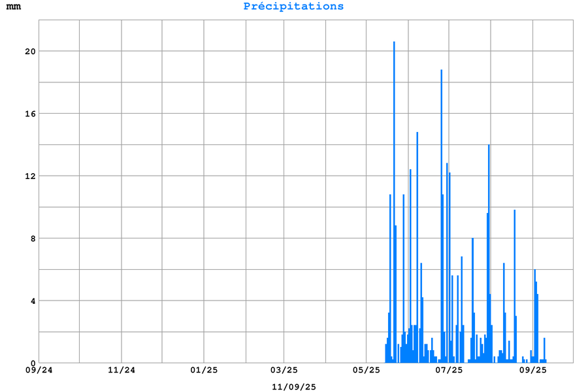Click the 09/24 date on the x-axis
Viewport: 588px width, 392px height.
click(39, 370)
